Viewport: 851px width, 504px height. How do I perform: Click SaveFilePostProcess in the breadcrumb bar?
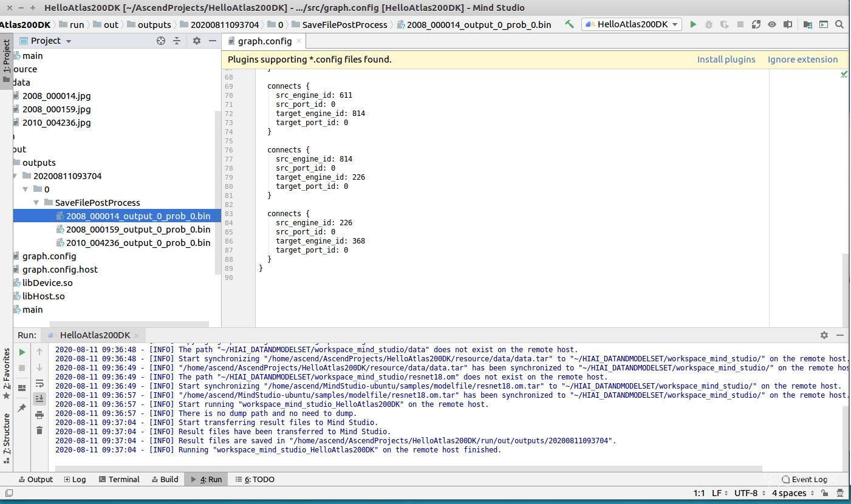344,25
